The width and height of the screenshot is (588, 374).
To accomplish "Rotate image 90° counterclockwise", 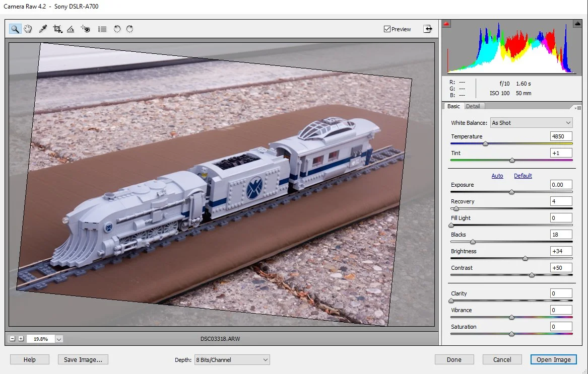I will point(117,29).
